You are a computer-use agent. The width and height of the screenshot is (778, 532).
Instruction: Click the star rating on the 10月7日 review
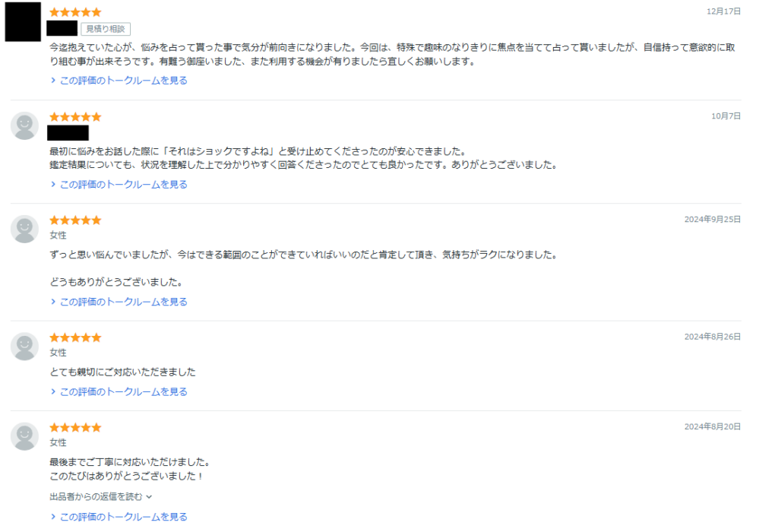click(x=75, y=117)
